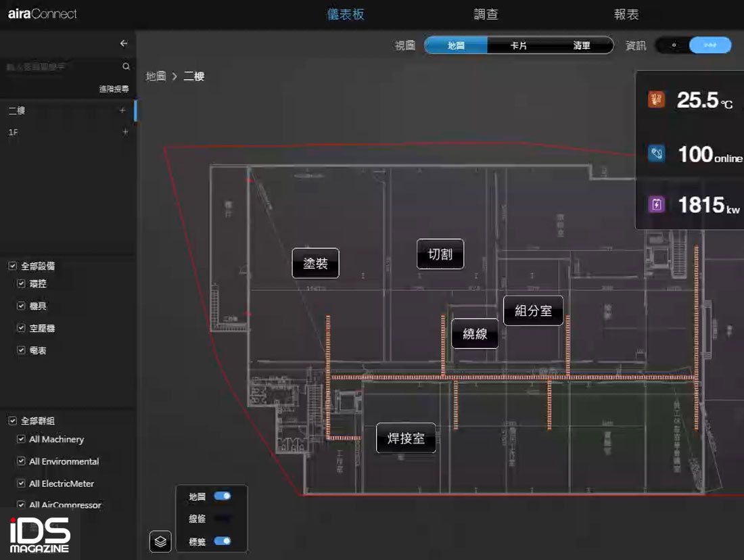Select 1F in the floor list
Image resolution: width=744 pixels, height=560 pixels.
(x=68, y=132)
